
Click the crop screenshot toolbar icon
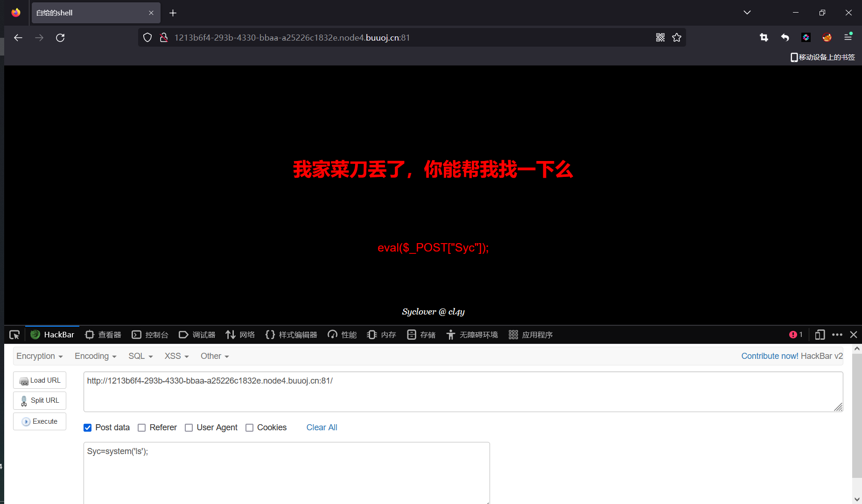point(764,38)
